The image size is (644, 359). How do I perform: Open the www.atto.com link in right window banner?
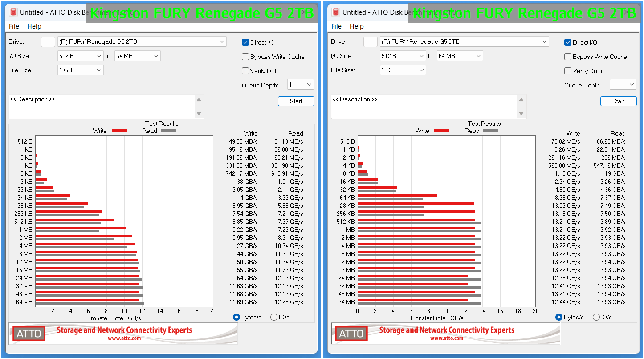point(447,338)
